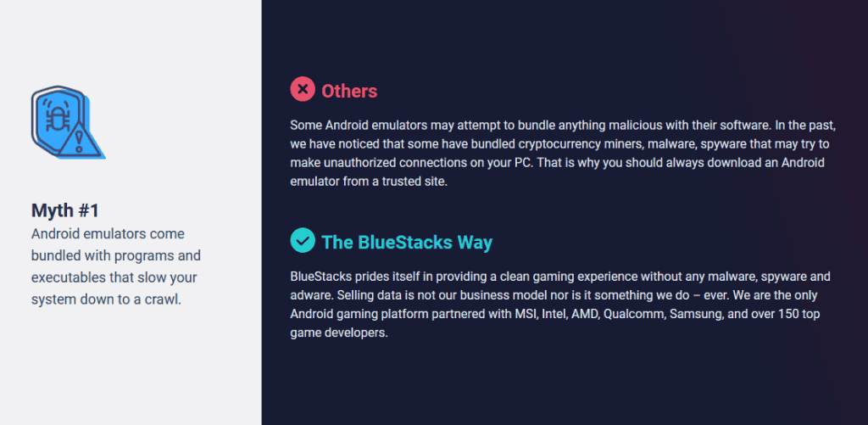The width and height of the screenshot is (868, 425).
Task: Click the blue bug shield icon
Action: 68,122
